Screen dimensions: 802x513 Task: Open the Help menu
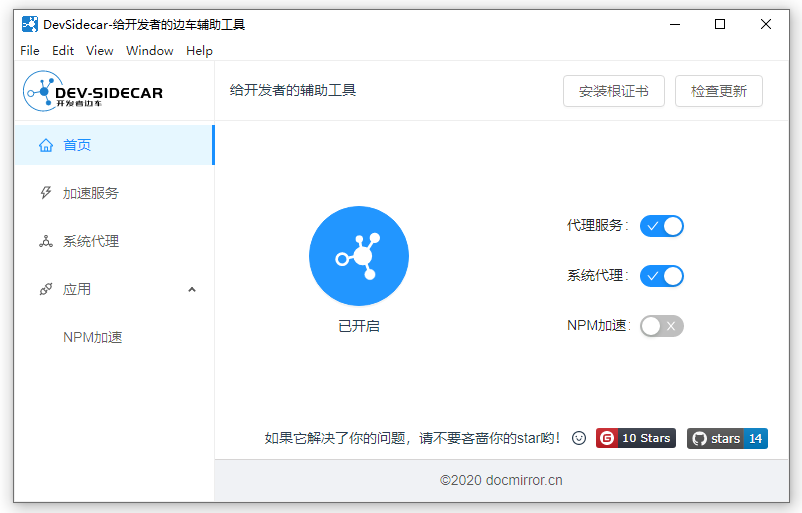[x=199, y=51]
